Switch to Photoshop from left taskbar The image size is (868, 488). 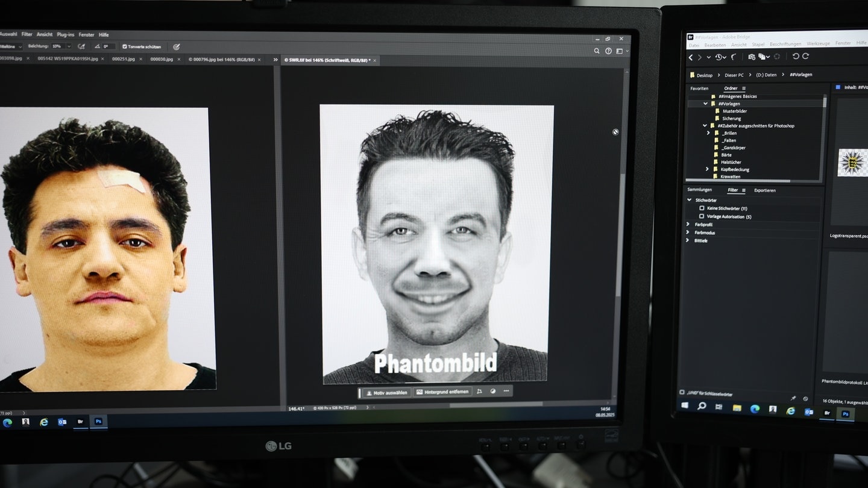click(x=98, y=422)
